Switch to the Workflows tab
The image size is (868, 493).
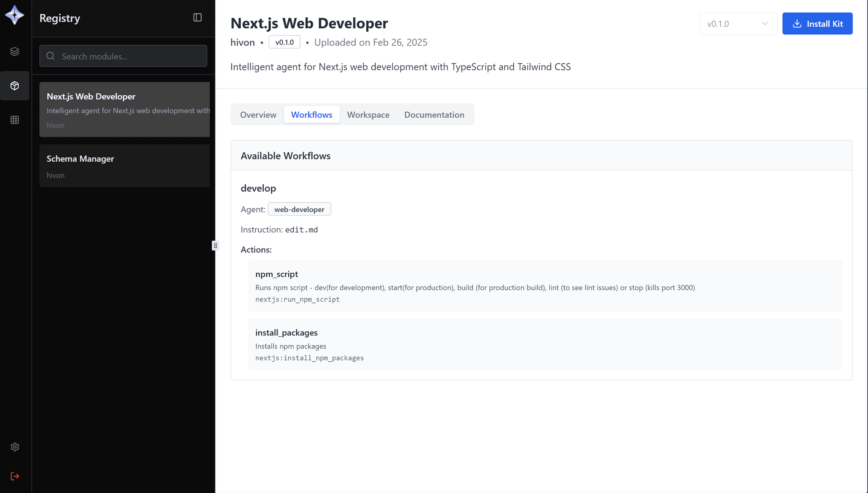click(x=312, y=115)
